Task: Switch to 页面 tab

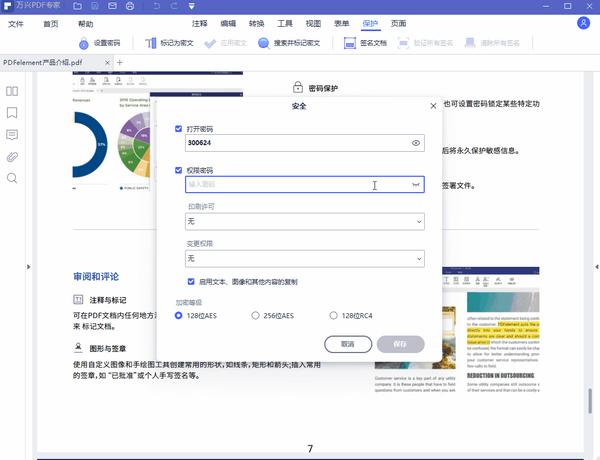Action: coord(398,24)
